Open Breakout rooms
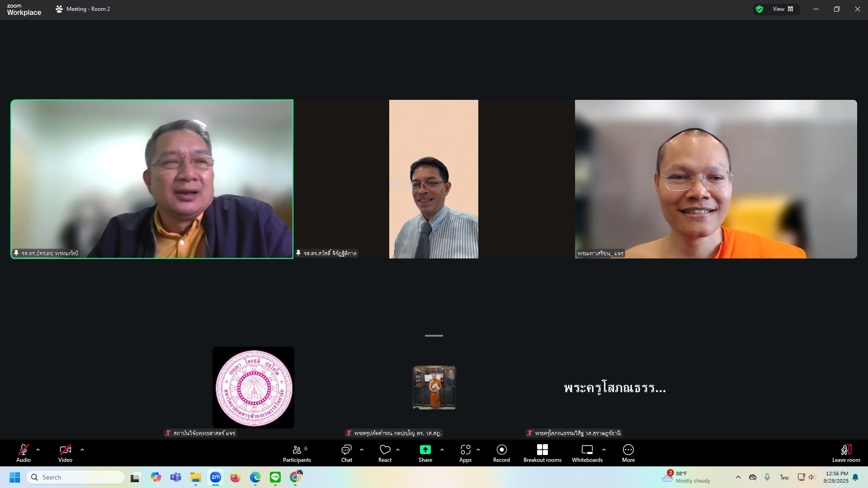The image size is (868, 488). pyautogui.click(x=542, y=453)
